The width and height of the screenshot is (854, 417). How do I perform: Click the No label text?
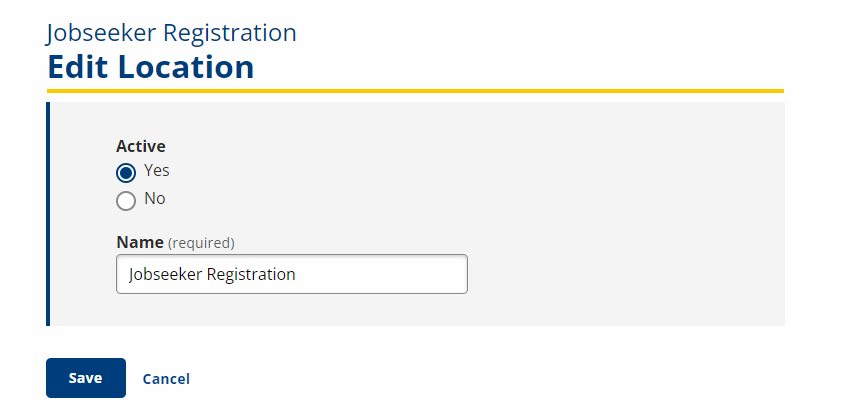(x=155, y=199)
